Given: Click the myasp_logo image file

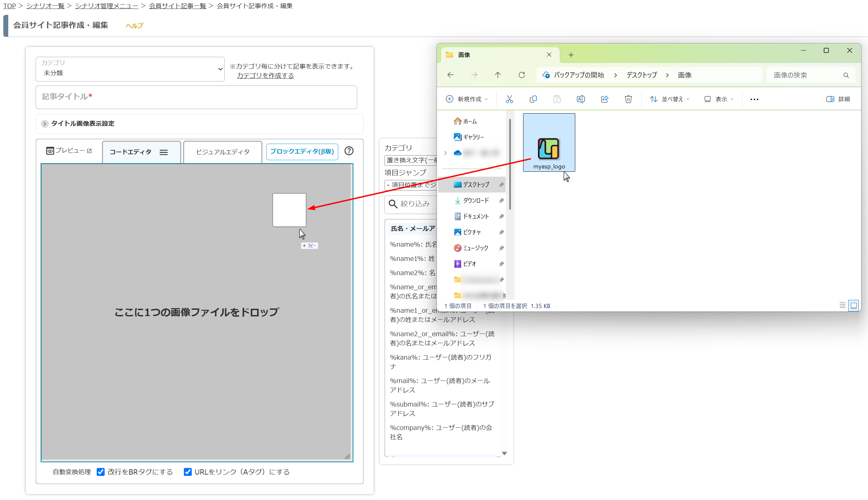Looking at the screenshot, I should pyautogui.click(x=549, y=143).
